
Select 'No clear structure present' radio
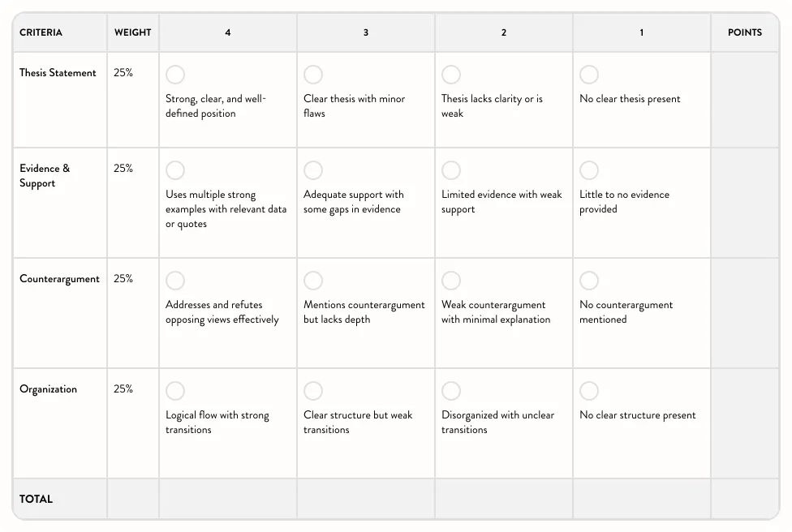pyautogui.click(x=589, y=392)
